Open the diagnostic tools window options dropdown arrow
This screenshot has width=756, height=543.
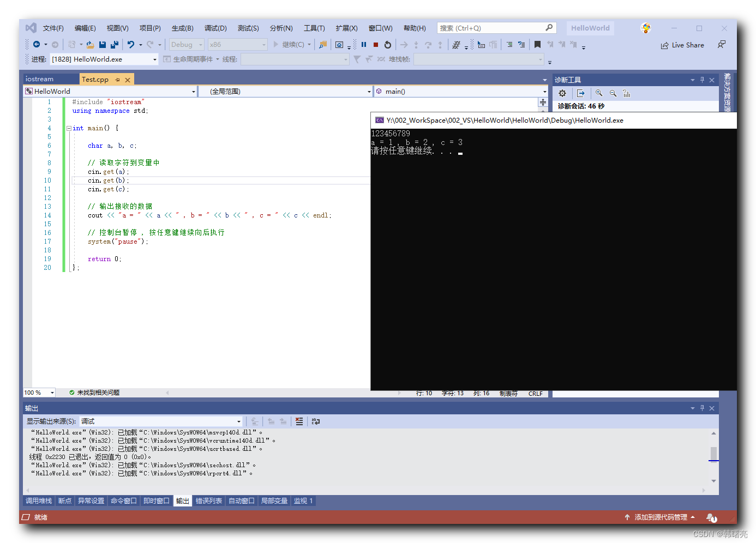(693, 80)
